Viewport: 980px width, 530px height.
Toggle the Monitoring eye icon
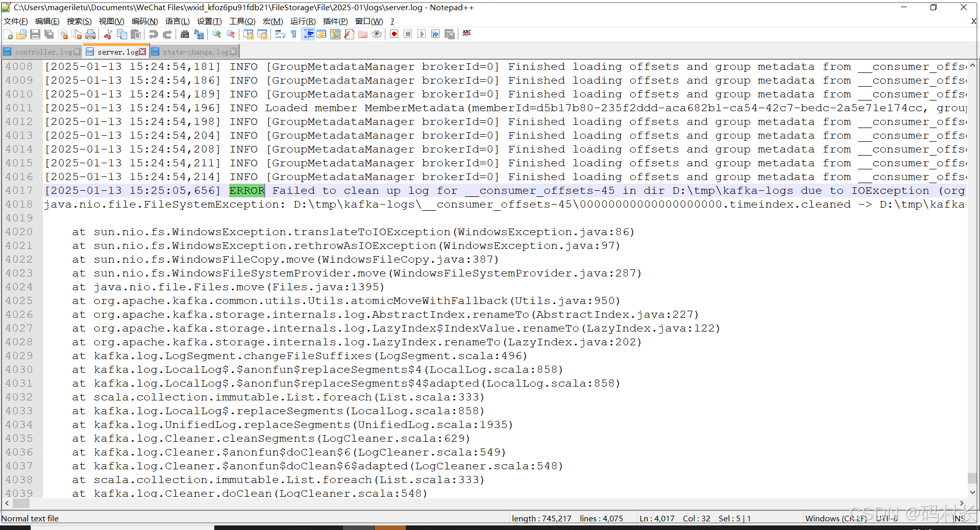coord(377,34)
